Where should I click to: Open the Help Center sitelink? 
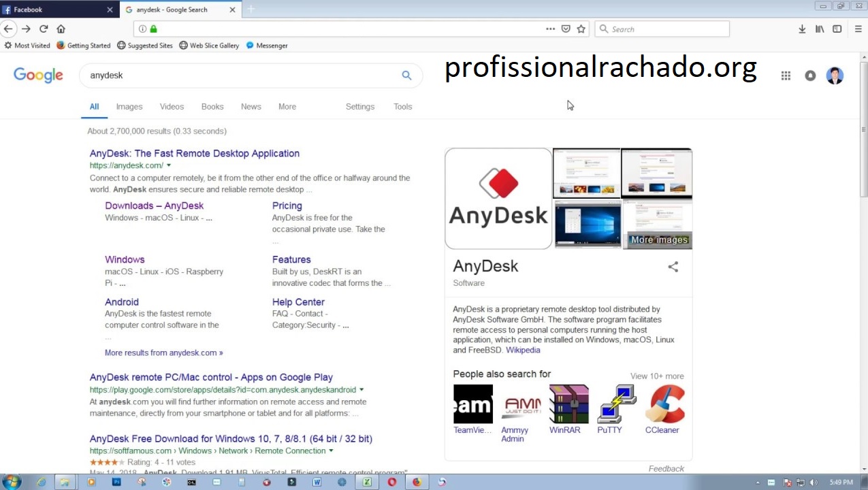pyautogui.click(x=298, y=302)
